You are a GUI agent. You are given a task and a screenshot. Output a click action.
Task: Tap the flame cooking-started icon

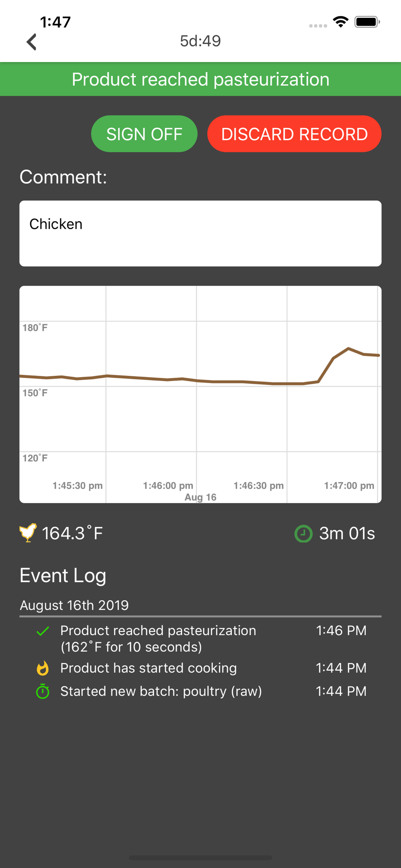(x=43, y=668)
